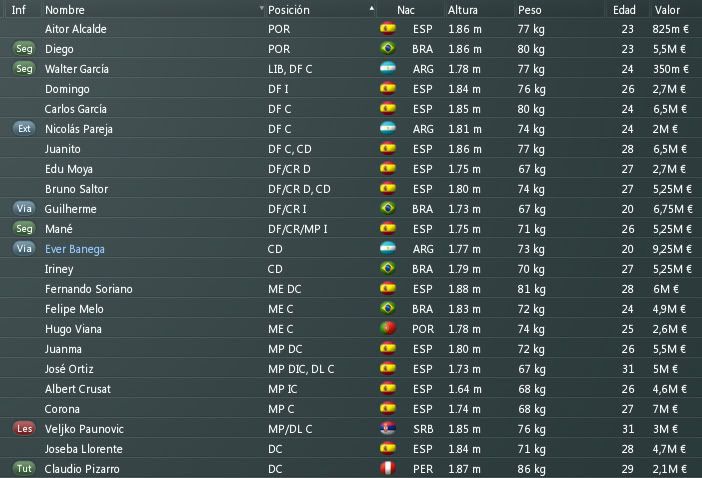
Task: Select the Corona player row
Action: [351, 409]
